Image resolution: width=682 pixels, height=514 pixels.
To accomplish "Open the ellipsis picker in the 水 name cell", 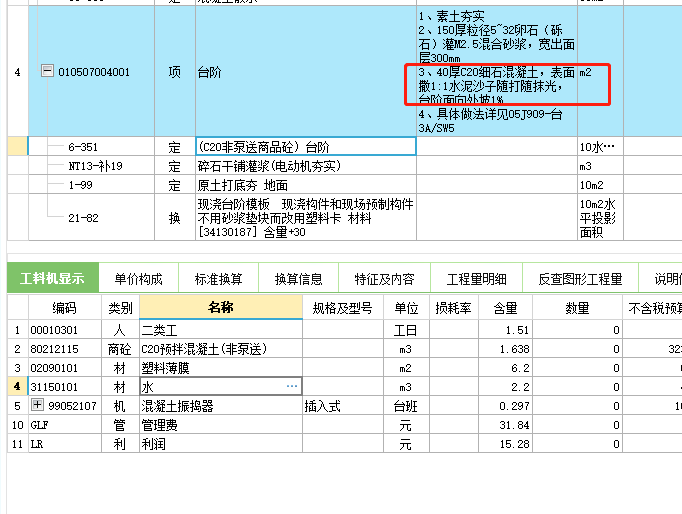I will pyautogui.click(x=292, y=386).
